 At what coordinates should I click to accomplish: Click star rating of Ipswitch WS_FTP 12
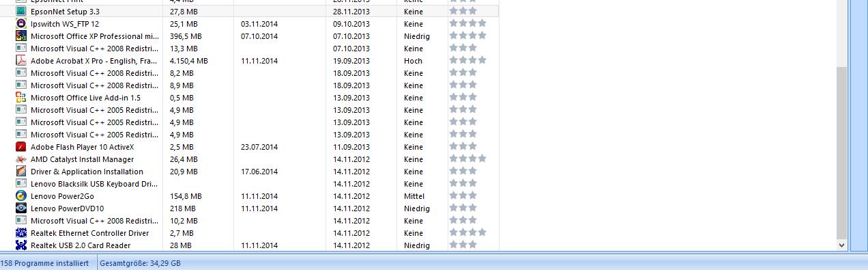pyautogui.click(x=467, y=23)
